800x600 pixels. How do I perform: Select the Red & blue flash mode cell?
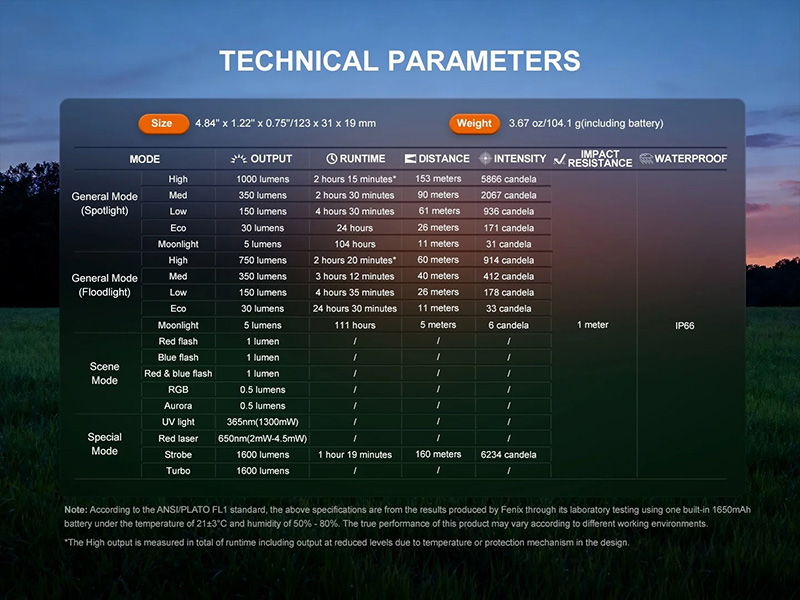(x=178, y=374)
